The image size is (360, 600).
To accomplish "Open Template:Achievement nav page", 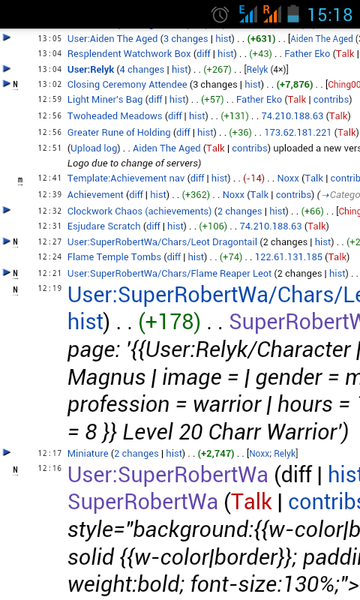I will click(126, 178).
